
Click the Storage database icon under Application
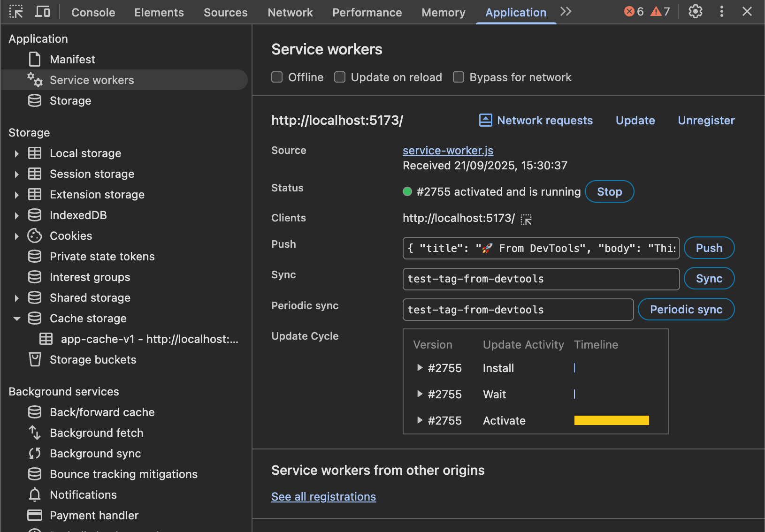[x=35, y=101]
